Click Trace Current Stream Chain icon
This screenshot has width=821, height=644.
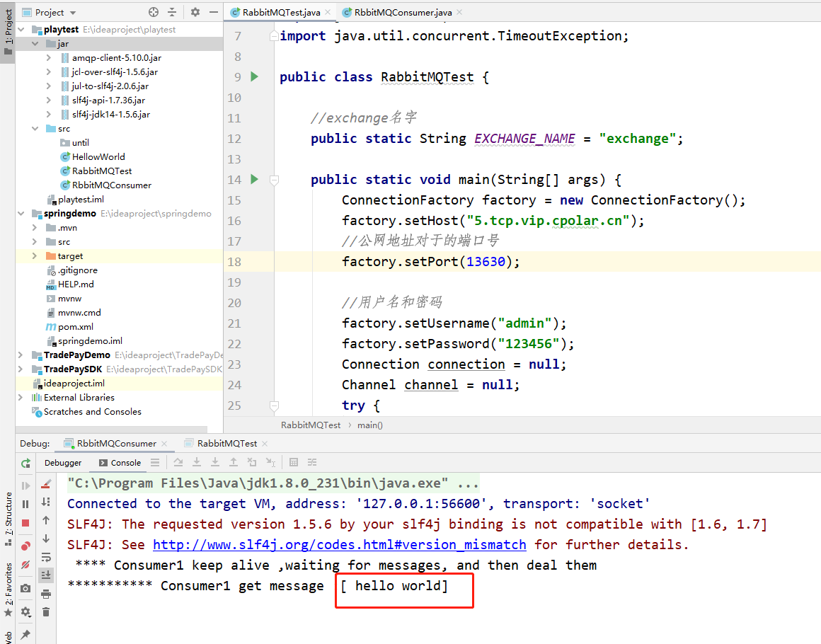(x=312, y=462)
